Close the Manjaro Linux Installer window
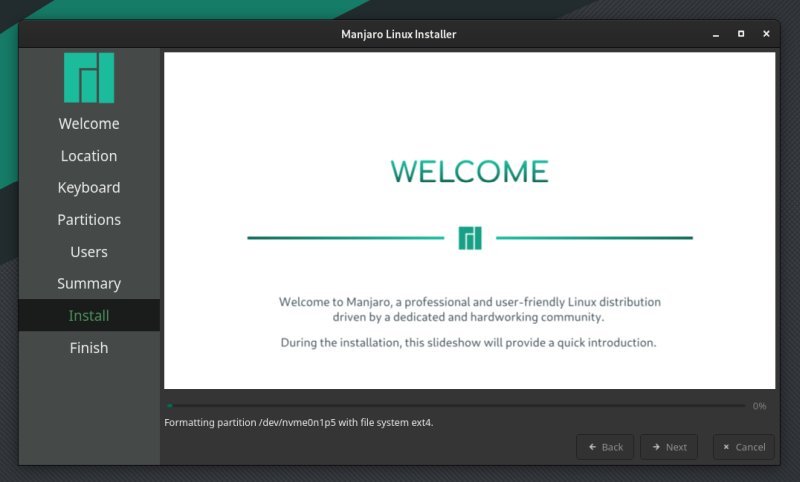 tap(766, 34)
